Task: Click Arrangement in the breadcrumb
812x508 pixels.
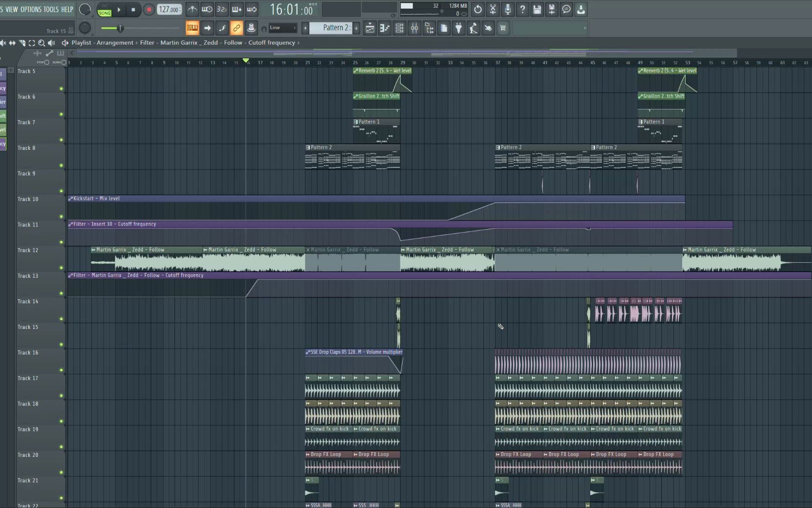Action: click(115, 43)
